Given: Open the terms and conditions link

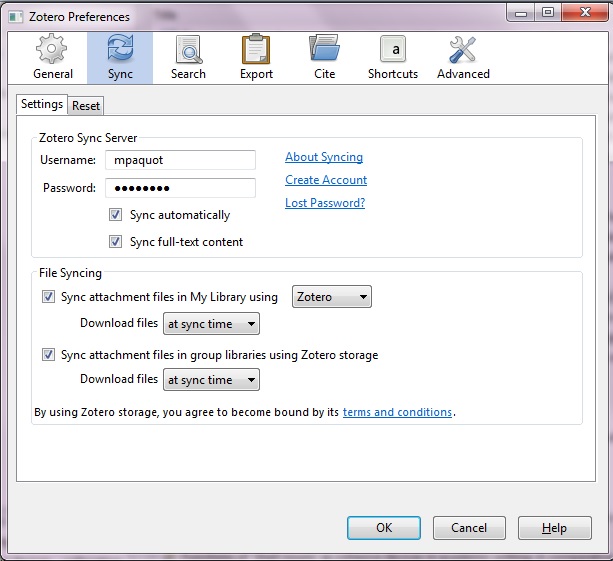Looking at the screenshot, I should (x=397, y=412).
